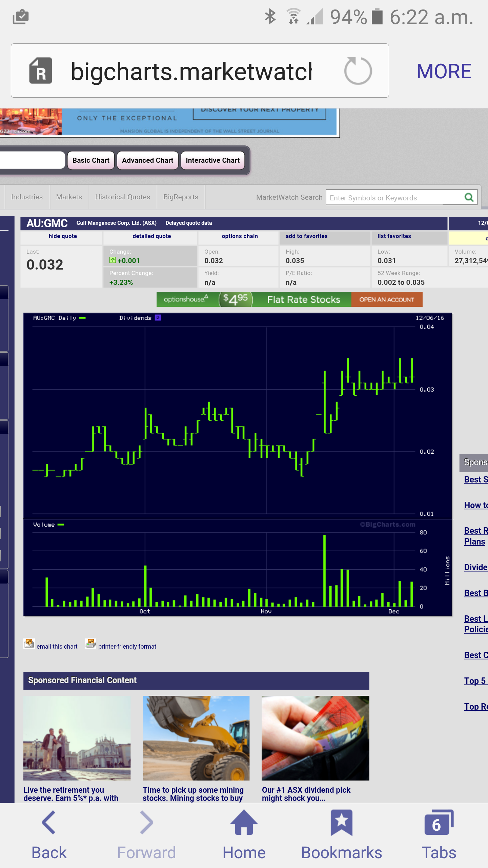Viewport: 488px width, 868px height.
Task: Open 'Live the retirement you deserve' link
Action: [x=71, y=794]
